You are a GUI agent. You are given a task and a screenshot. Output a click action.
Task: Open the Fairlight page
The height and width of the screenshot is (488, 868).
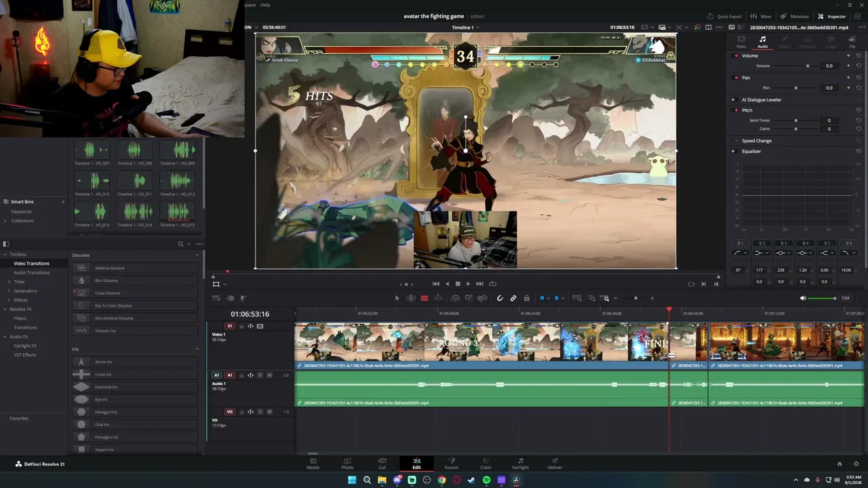(x=520, y=464)
